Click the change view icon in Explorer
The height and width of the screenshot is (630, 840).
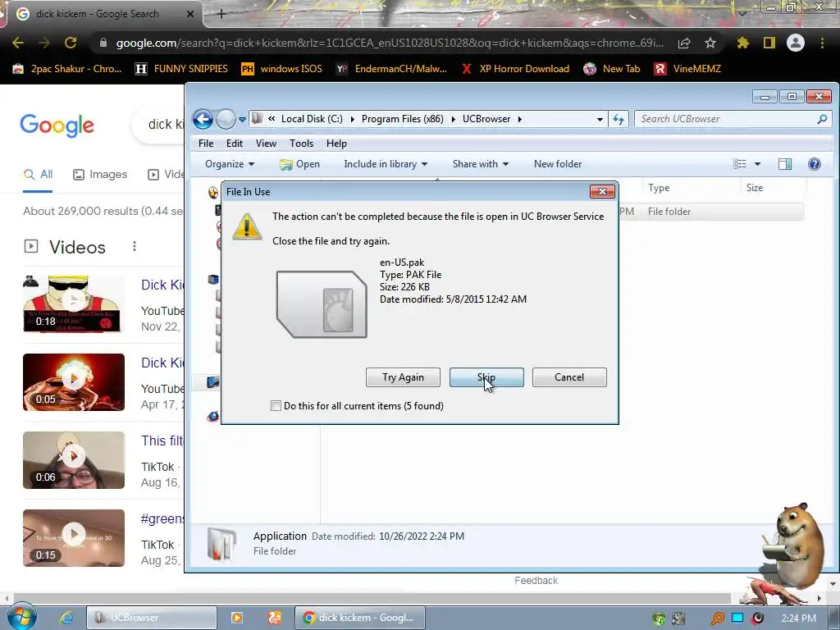click(x=739, y=164)
